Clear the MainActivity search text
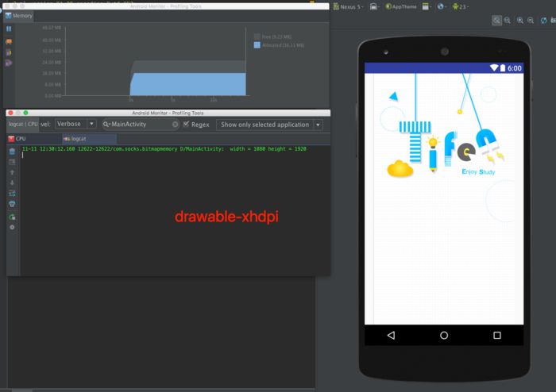The width and height of the screenshot is (556, 392). [176, 125]
